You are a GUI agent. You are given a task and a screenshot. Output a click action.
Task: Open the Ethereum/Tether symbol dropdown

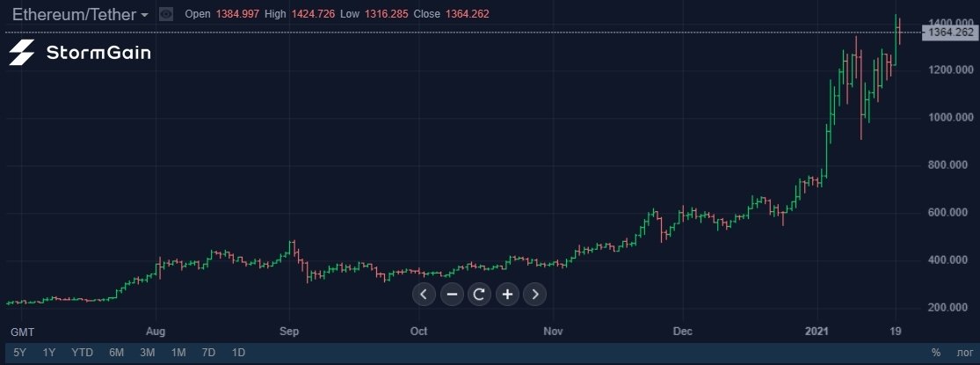[x=81, y=14]
